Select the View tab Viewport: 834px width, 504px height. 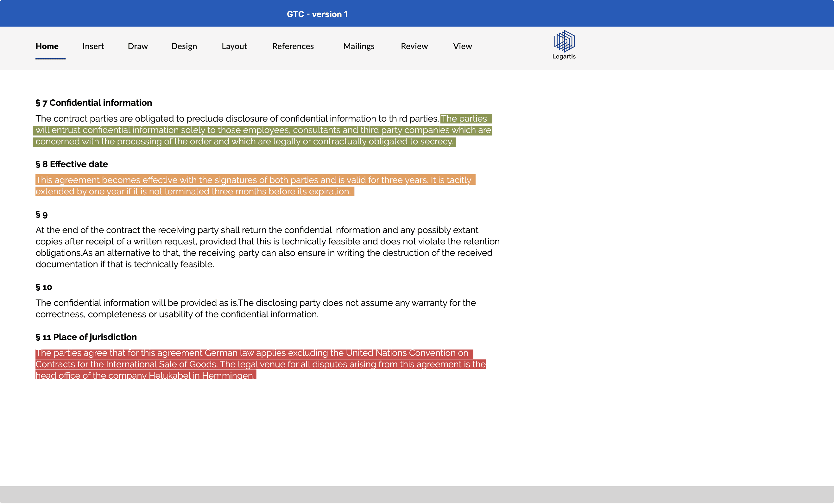(462, 46)
